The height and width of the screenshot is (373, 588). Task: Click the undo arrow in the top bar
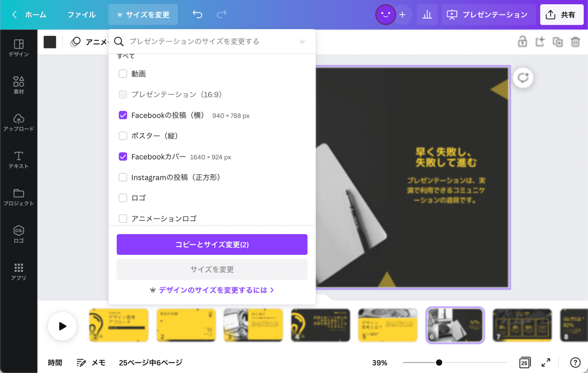[197, 15]
